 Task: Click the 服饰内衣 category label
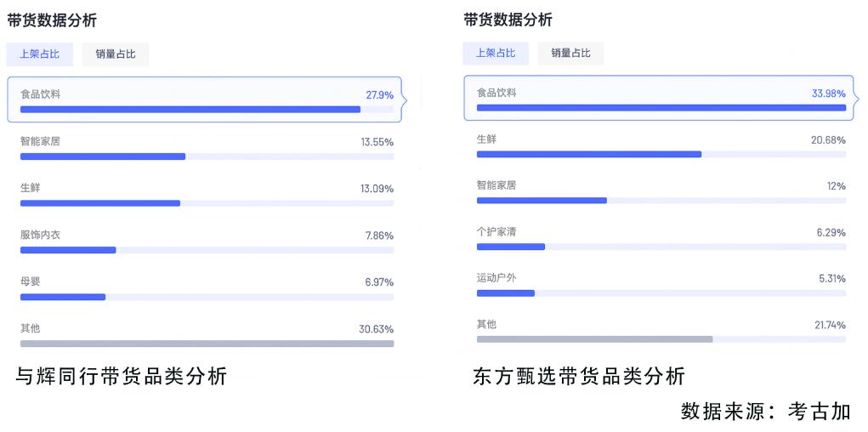point(40,235)
